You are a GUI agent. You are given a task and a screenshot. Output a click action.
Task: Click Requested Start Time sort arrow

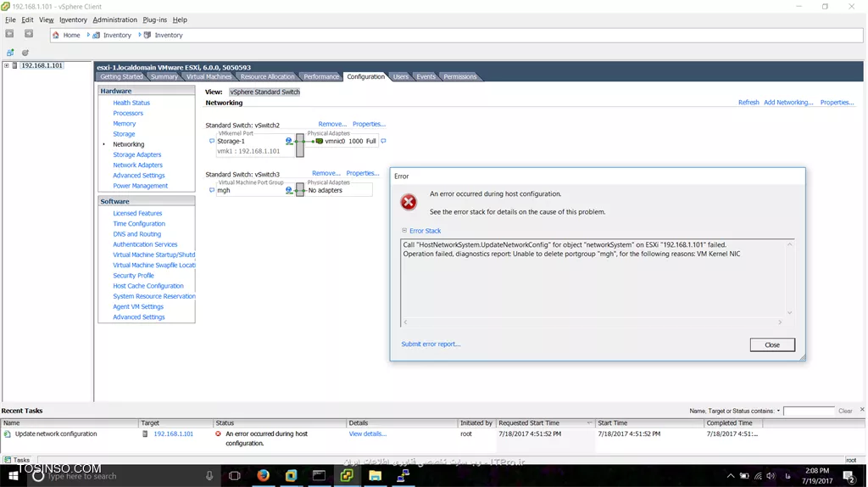(x=589, y=423)
